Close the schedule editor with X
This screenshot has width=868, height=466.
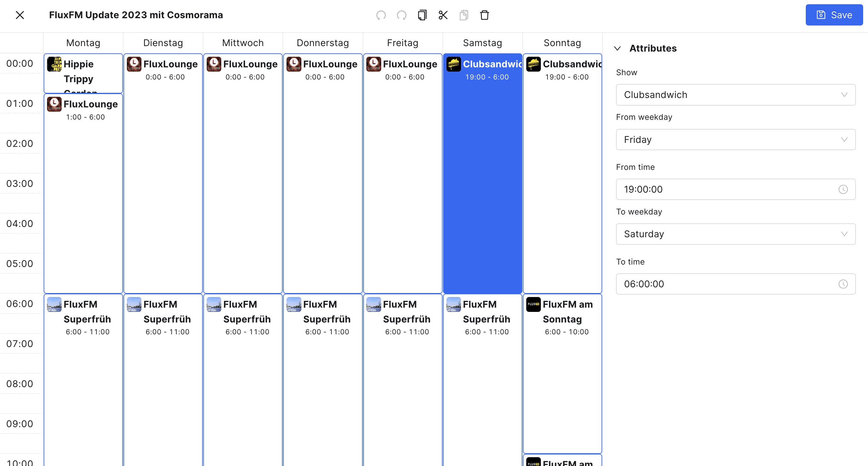pos(20,15)
